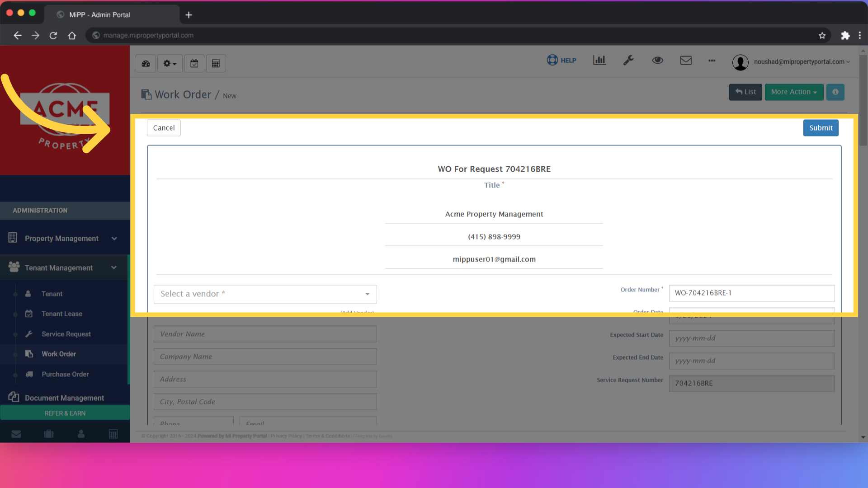
Task: Open the dashboard speedometer icon
Action: 146,63
